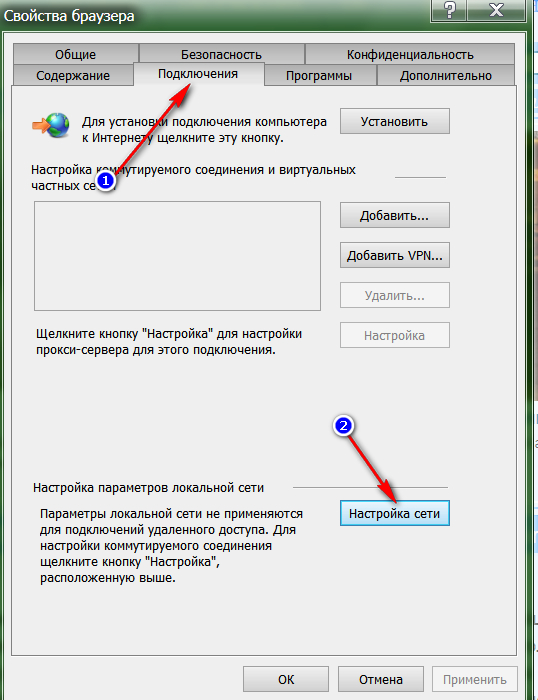Select the Подключения tab
Screen dimensions: 538x700
[198, 74]
